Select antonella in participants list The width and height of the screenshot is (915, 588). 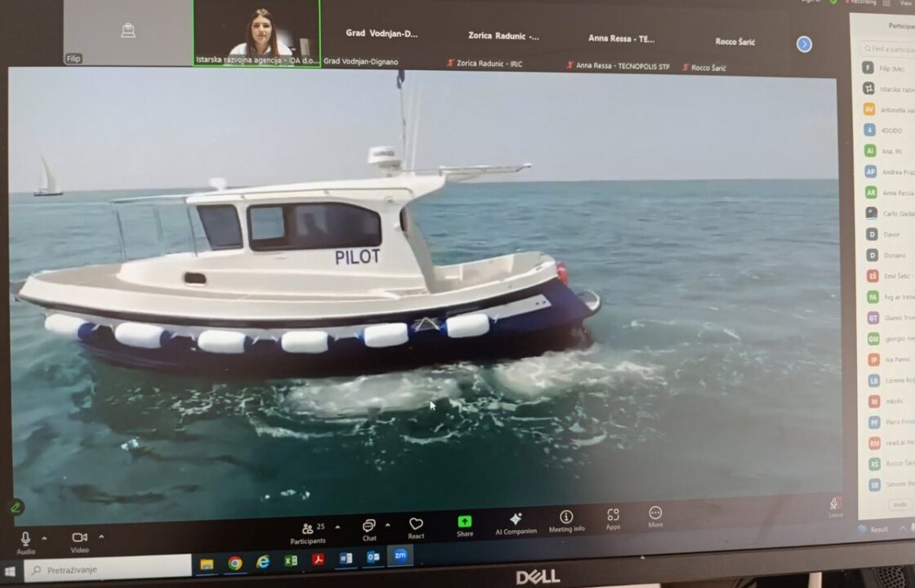[888, 109]
